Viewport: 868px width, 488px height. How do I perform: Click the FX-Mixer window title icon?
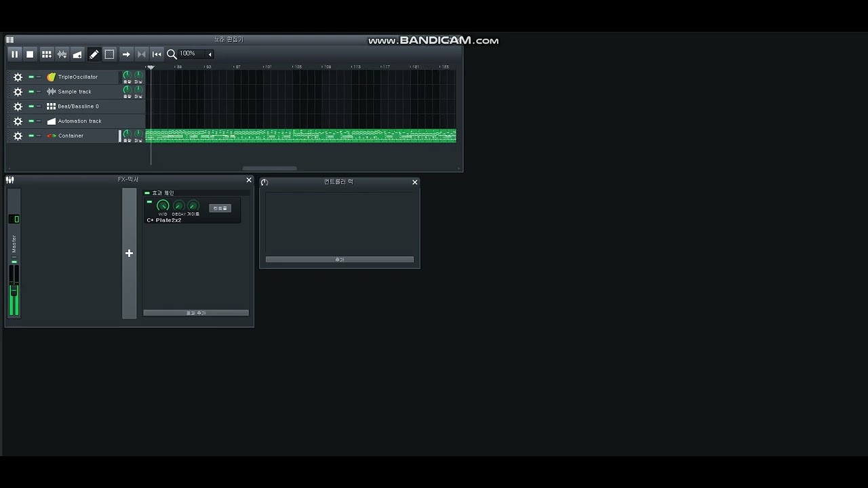(x=10, y=180)
